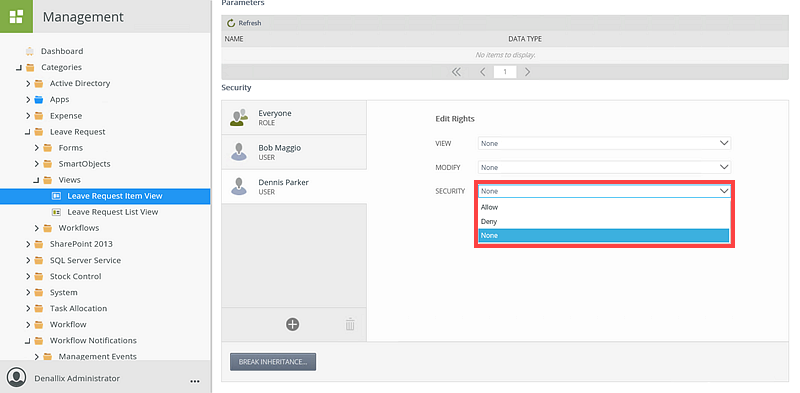Select the Categories tree node label
The image size is (800, 393).
(x=61, y=67)
